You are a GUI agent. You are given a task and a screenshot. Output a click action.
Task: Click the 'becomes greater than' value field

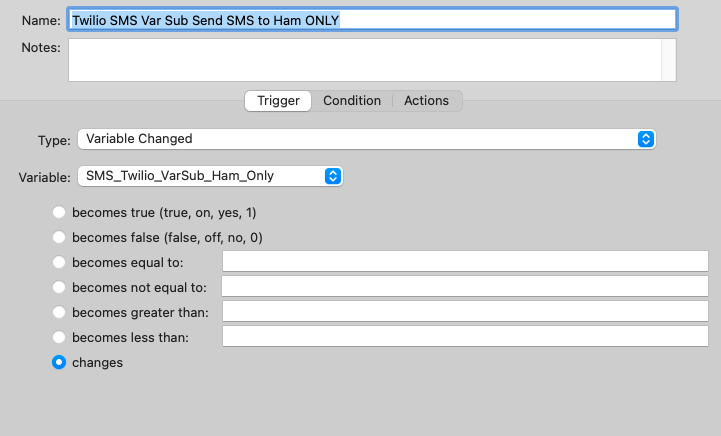point(465,311)
